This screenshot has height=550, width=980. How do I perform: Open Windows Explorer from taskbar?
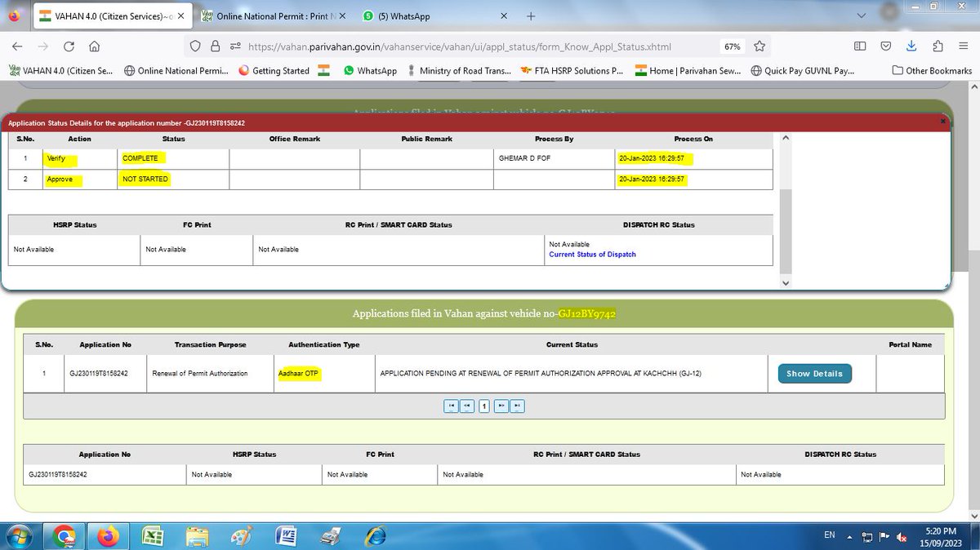[197, 536]
